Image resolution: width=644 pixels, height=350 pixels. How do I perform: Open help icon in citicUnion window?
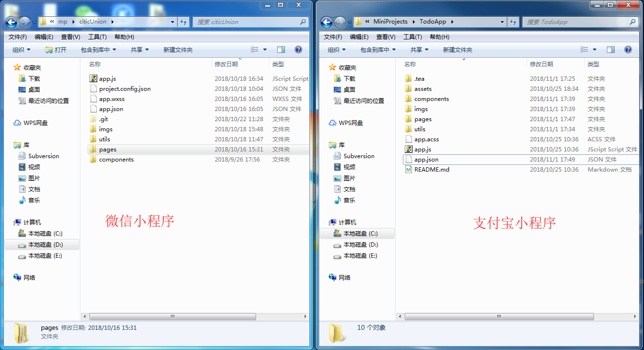tap(298, 50)
